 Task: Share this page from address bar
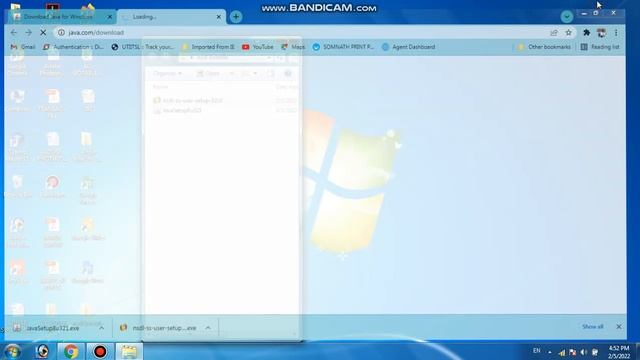(554, 32)
